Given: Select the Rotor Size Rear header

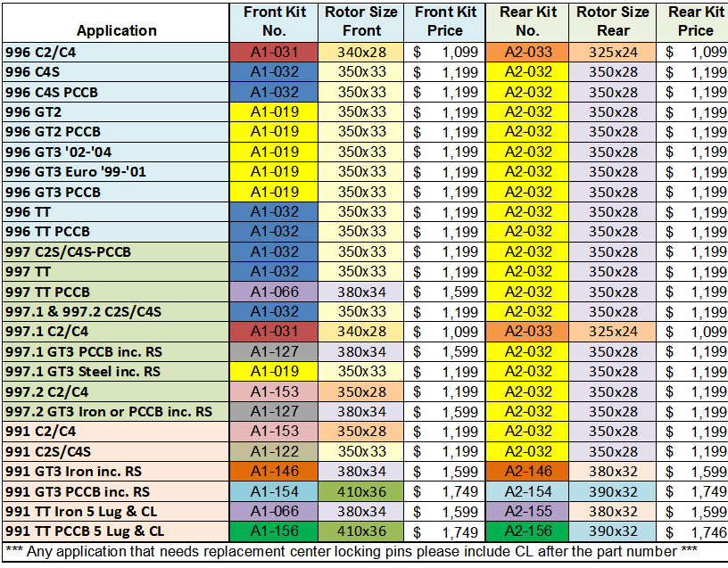Looking at the screenshot, I should pyautogui.click(x=613, y=23).
